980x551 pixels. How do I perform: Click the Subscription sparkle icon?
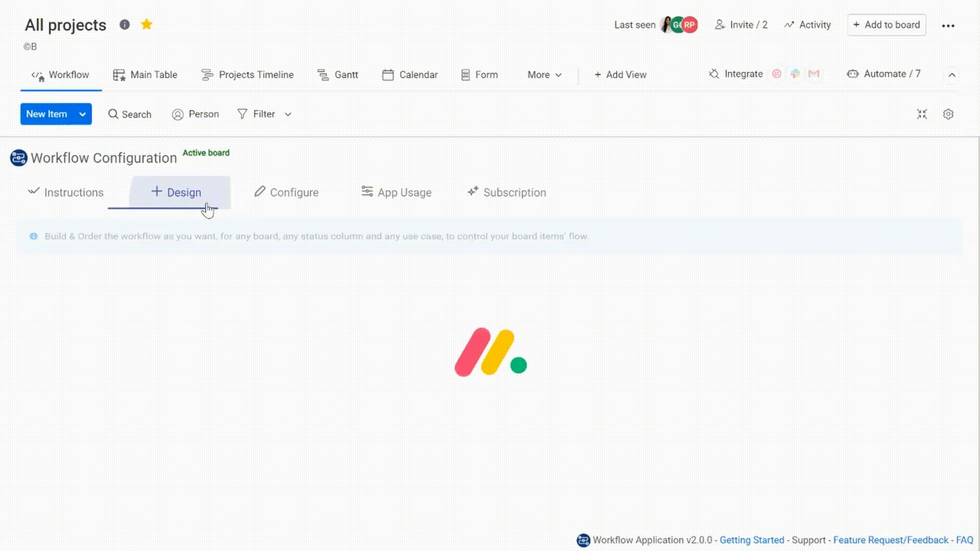coord(473,191)
